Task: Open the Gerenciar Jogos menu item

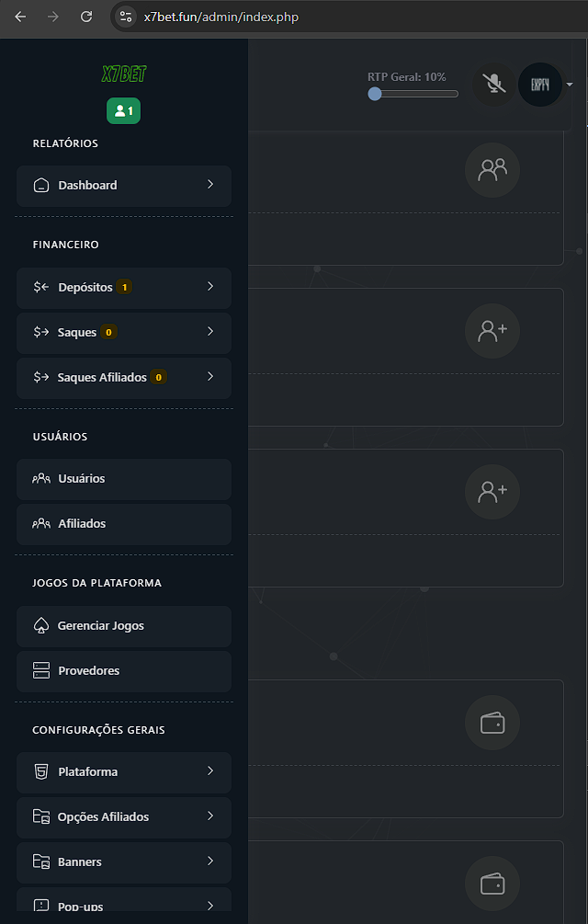Action: tap(124, 626)
